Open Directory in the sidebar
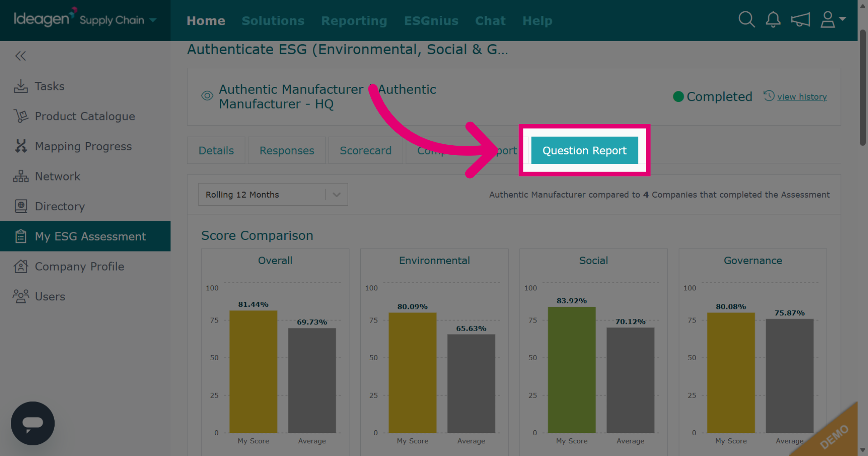The width and height of the screenshot is (868, 456). tap(85, 206)
